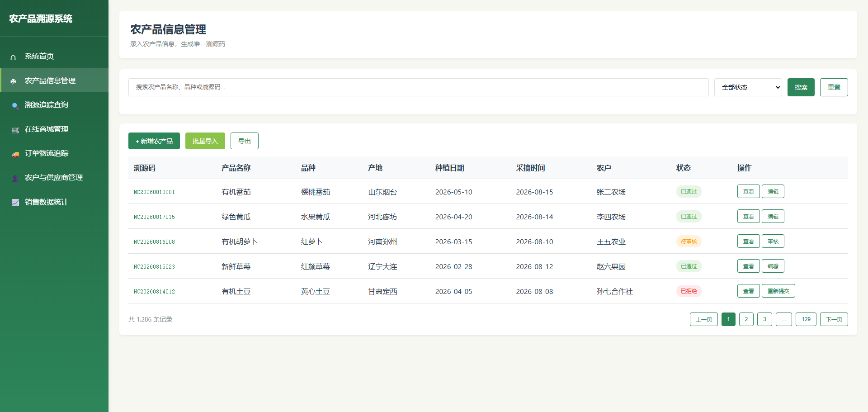The width and height of the screenshot is (868, 412).
Task: Open trace code NC20260818001
Action: [x=154, y=192]
